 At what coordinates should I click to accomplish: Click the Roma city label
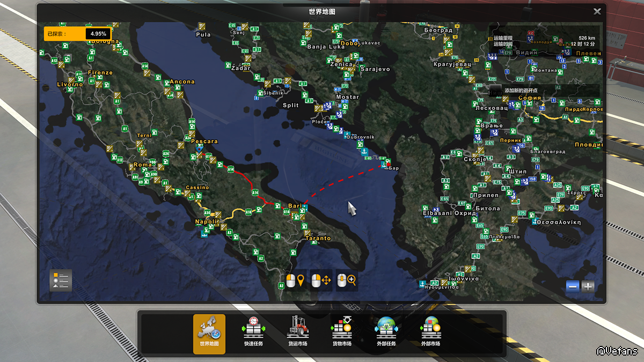tap(142, 165)
